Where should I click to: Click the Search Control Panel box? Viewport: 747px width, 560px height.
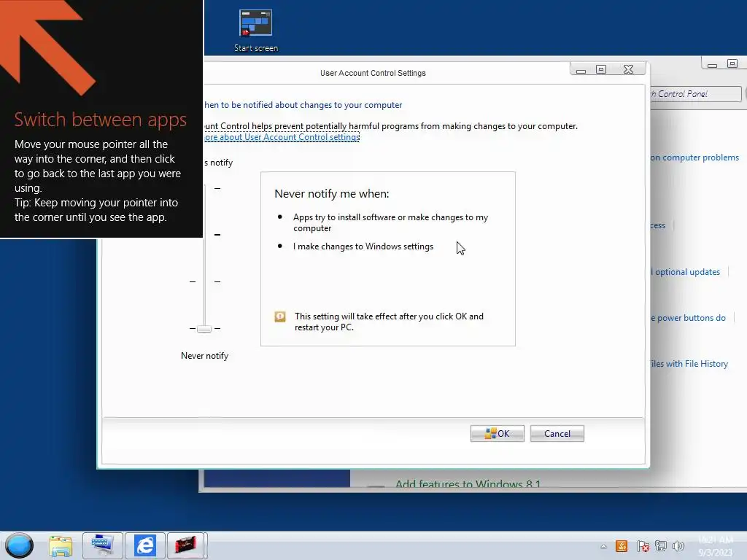click(x=696, y=94)
